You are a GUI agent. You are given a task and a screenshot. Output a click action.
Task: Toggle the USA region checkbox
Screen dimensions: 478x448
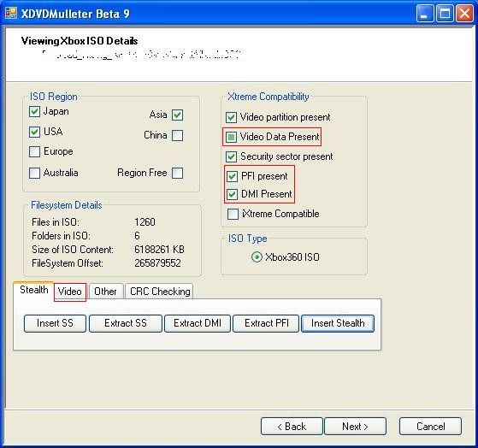(34, 132)
